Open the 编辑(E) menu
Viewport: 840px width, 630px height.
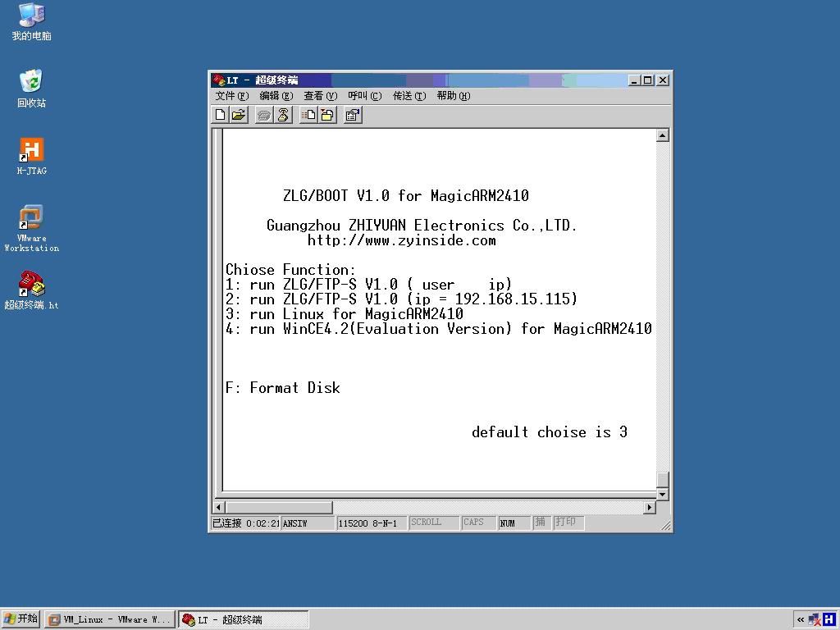click(276, 96)
